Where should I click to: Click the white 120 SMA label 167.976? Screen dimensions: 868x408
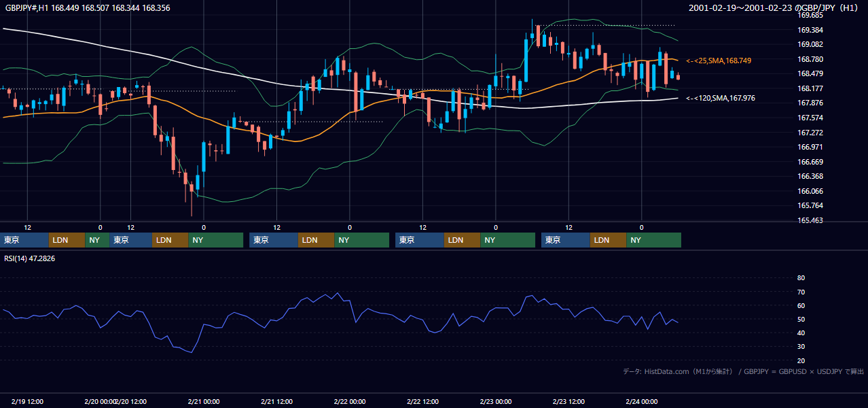[721, 99]
